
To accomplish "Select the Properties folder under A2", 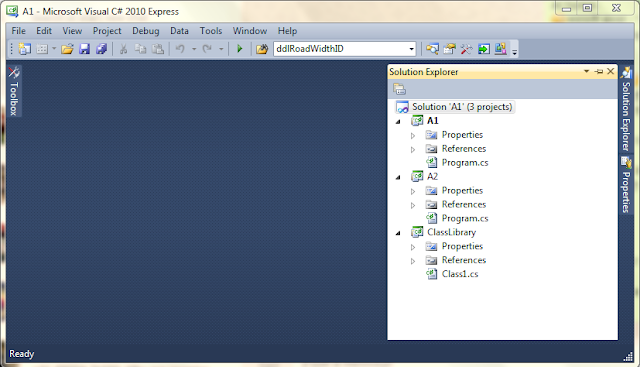I will coord(462,190).
